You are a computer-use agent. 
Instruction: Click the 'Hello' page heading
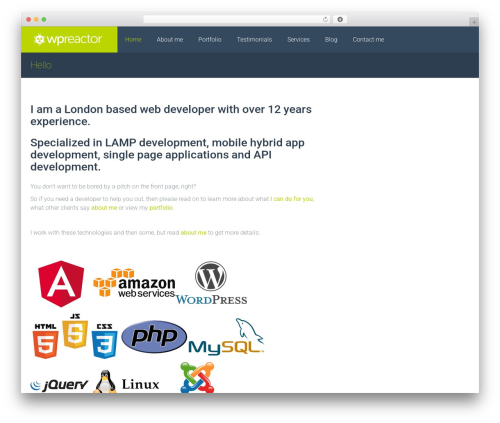[41, 65]
